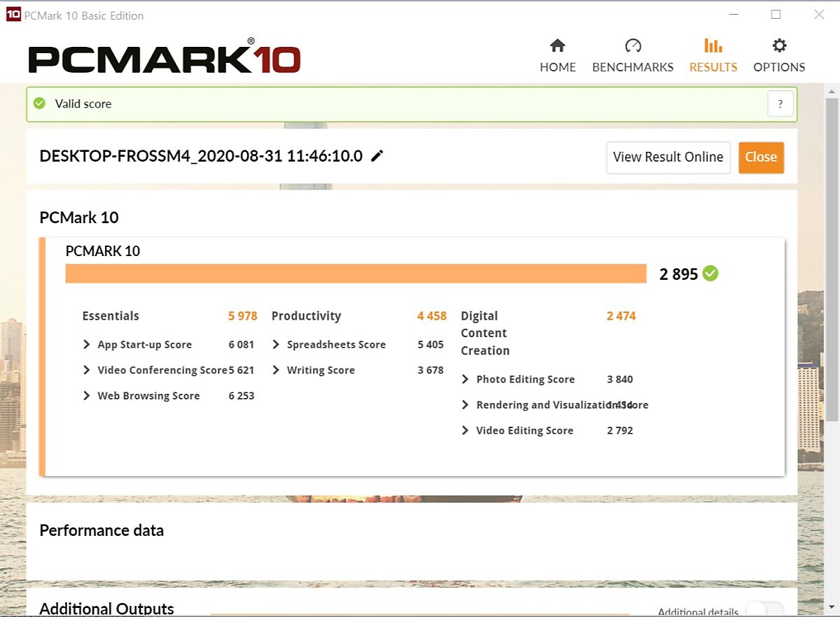Click the Writing value 3 678
840x617 pixels.
(x=430, y=370)
